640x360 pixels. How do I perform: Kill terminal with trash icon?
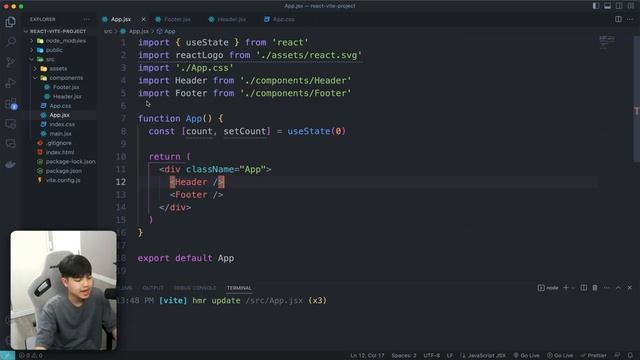tap(595, 288)
